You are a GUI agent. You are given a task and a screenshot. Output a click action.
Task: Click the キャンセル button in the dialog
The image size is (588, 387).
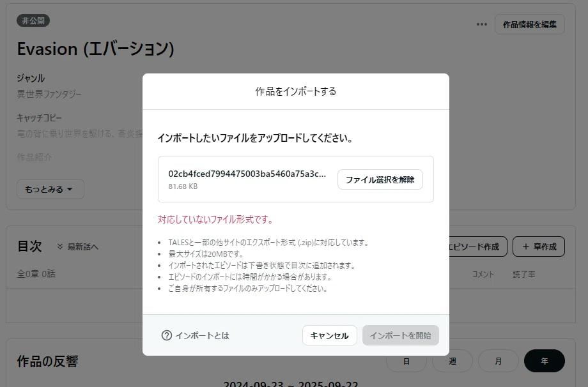click(x=329, y=335)
